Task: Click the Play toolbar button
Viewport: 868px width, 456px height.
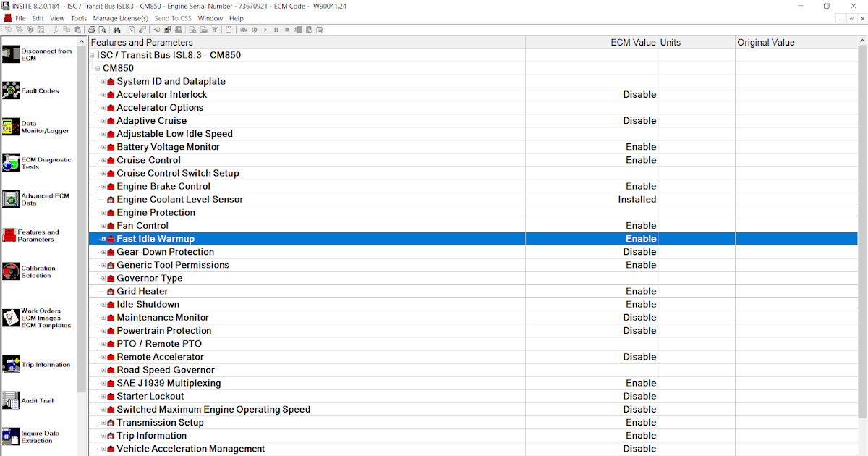Action: click(x=265, y=30)
